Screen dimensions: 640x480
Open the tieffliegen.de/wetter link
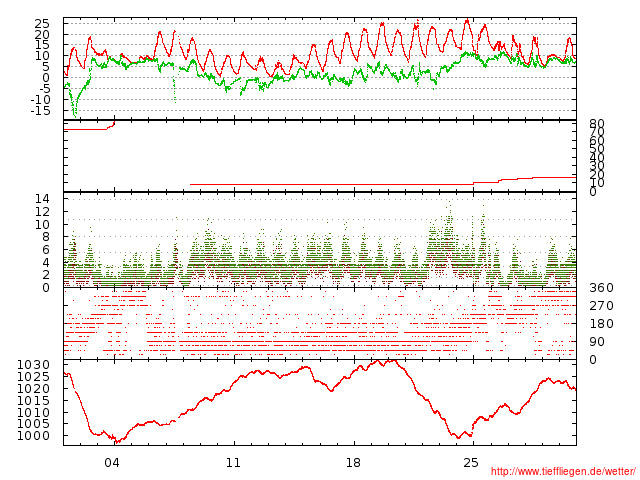563,471
